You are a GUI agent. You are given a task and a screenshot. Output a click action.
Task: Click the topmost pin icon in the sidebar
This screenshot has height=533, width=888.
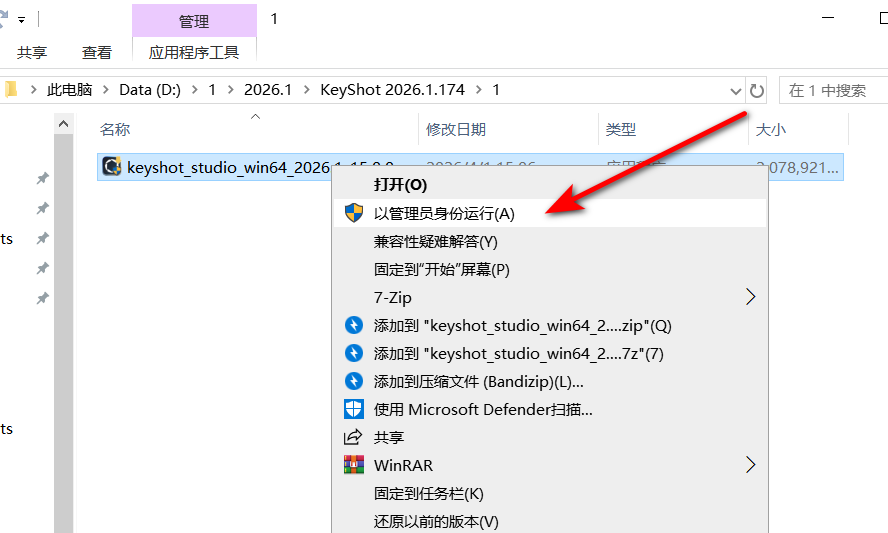pyautogui.click(x=42, y=178)
